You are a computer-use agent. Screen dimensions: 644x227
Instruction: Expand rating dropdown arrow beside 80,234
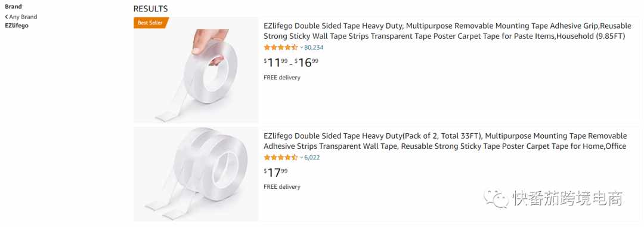coord(302,47)
